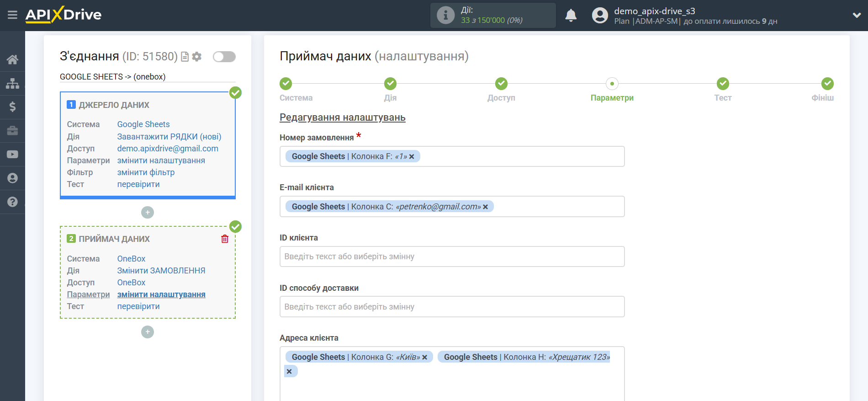The width and height of the screenshot is (868, 401).
Task: Click source перевірити test link
Action: pyautogui.click(x=138, y=184)
